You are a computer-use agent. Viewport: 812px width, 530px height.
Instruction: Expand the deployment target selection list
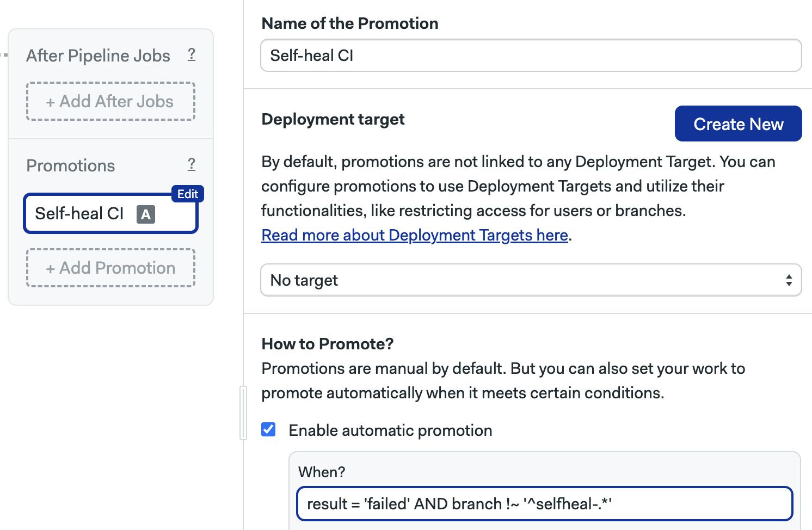coord(531,280)
